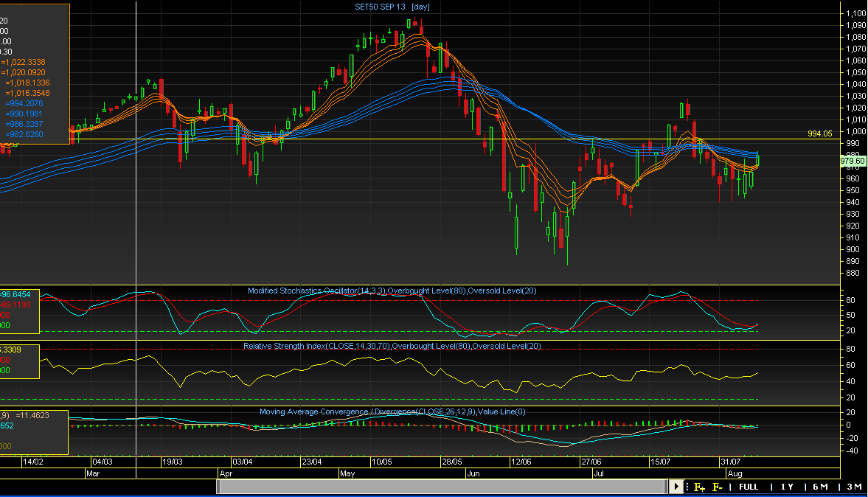Screen dimensions: 868x497
Task: Click the blue legend value =994.2076
Action: coord(24,103)
